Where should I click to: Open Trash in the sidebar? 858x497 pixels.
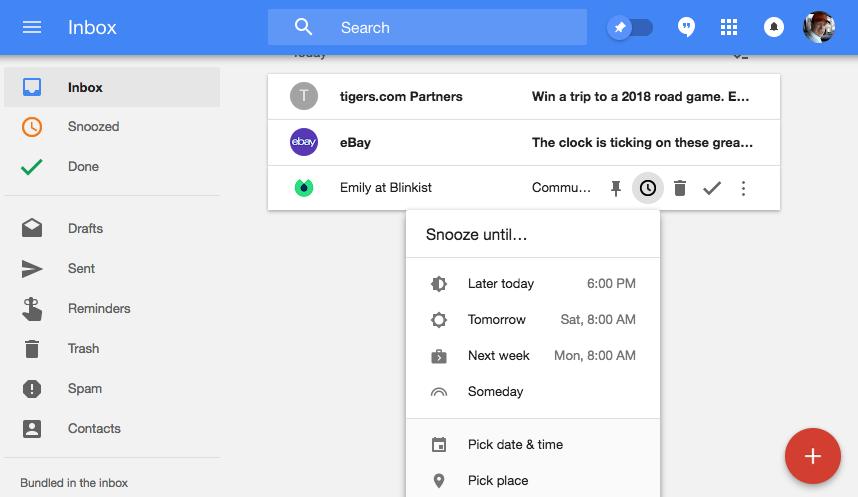pos(112,348)
